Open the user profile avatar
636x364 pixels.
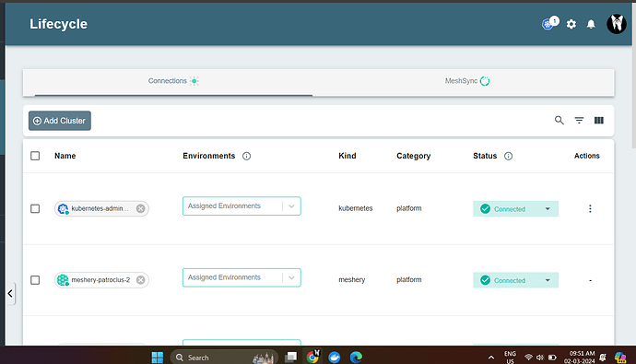(x=617, y=24)
